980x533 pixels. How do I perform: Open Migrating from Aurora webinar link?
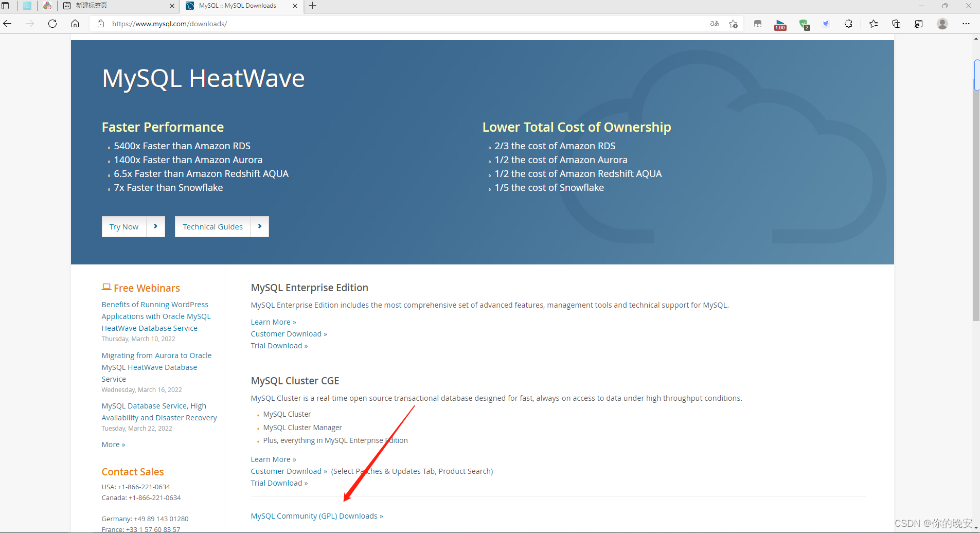(156, 367)
